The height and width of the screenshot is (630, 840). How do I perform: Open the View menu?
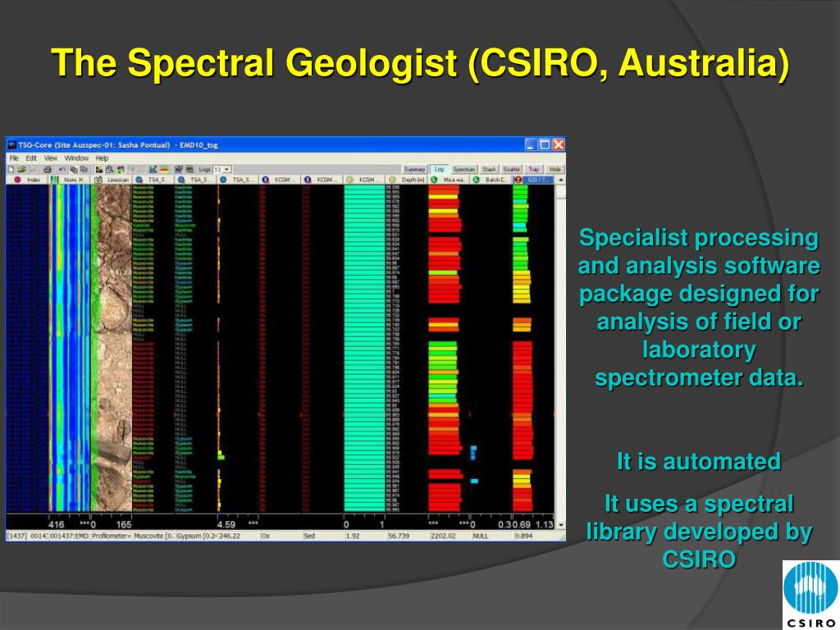click(x=50, y=158)
